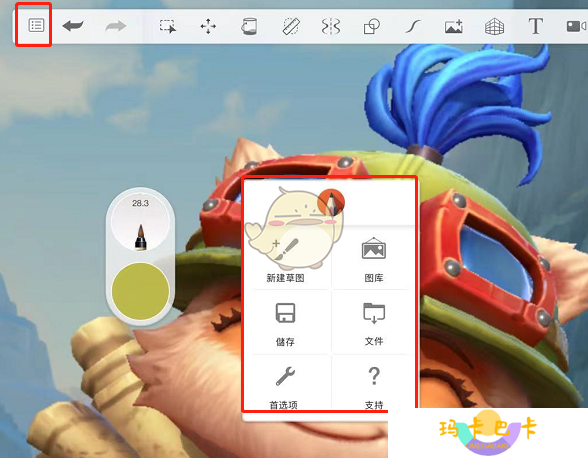Viewport: 588px width, 458px height.
Task: Open the import image tool
Action: tap(454, 27)
